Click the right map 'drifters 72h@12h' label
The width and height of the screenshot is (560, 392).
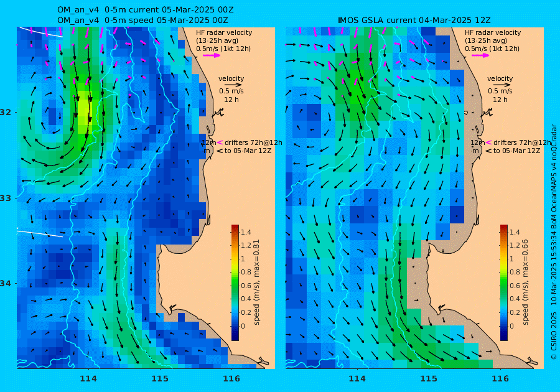coord(522,142)
